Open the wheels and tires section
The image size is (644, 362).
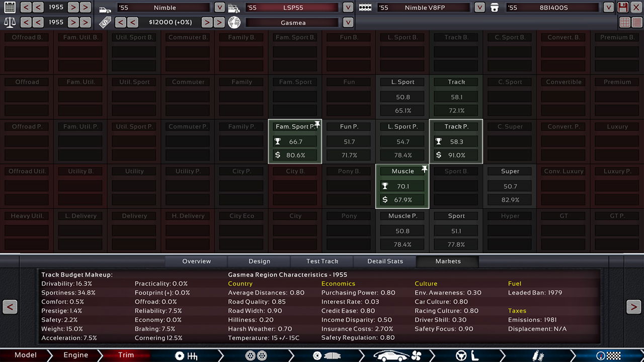point(256,355)
